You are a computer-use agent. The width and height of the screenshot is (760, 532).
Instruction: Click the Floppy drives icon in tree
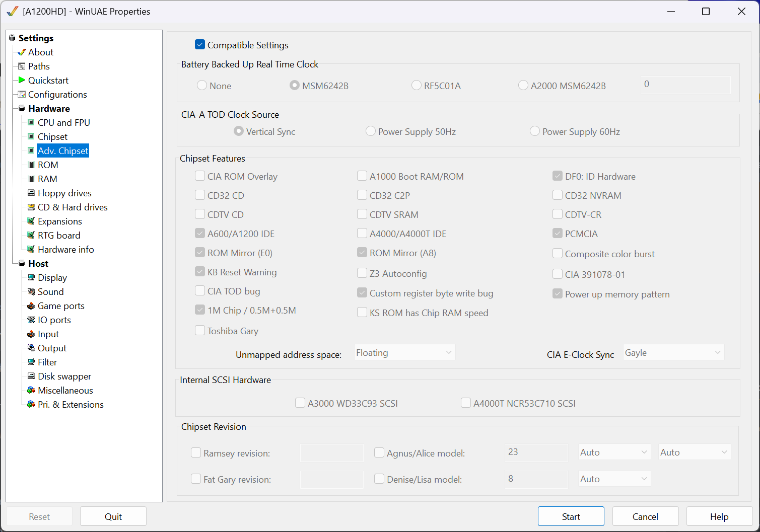coord(31,193)
